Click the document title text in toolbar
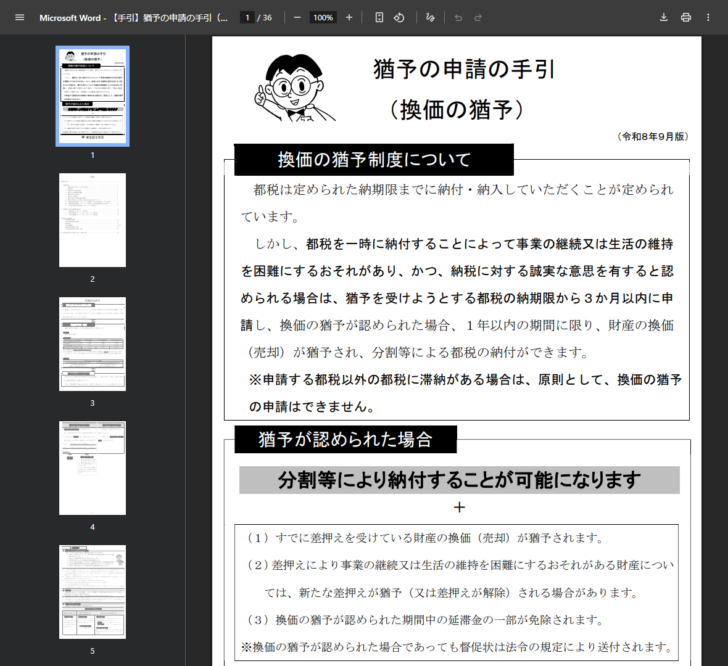Screen dimensions: 728x666 tap(134, 18)
